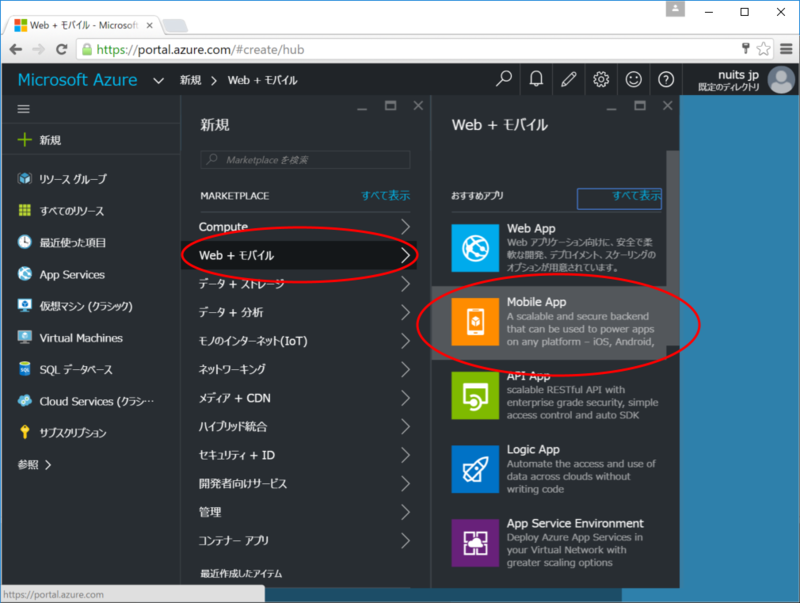Image resolution: width=800 pixels, height=603 pixels.
Task: Click the Marketplace search field
Action: pyautogui.click(x=305, y=160)
